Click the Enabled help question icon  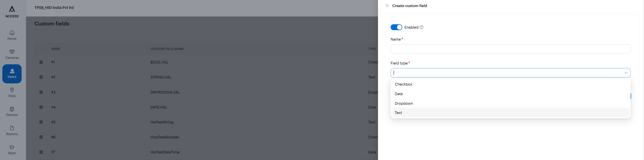[421, 27]
